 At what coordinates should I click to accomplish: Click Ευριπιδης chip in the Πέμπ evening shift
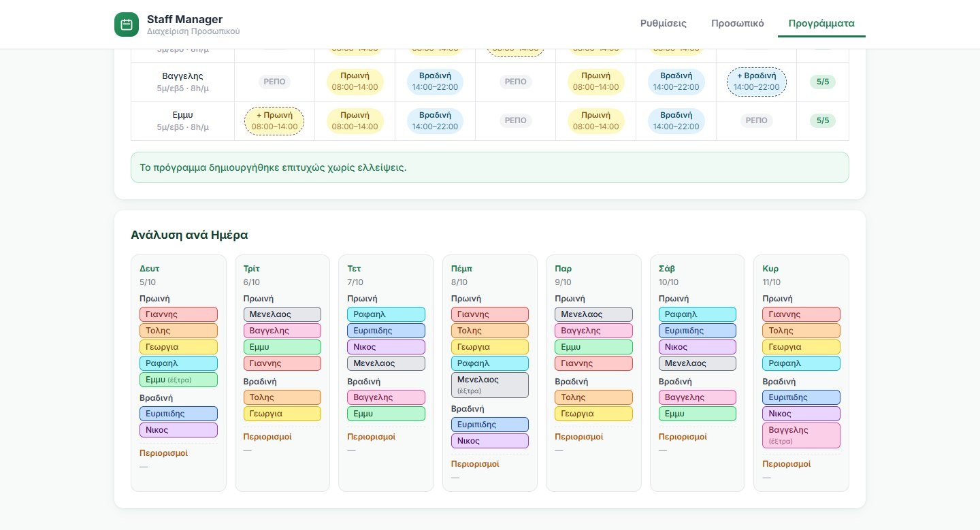click(490, 425)
